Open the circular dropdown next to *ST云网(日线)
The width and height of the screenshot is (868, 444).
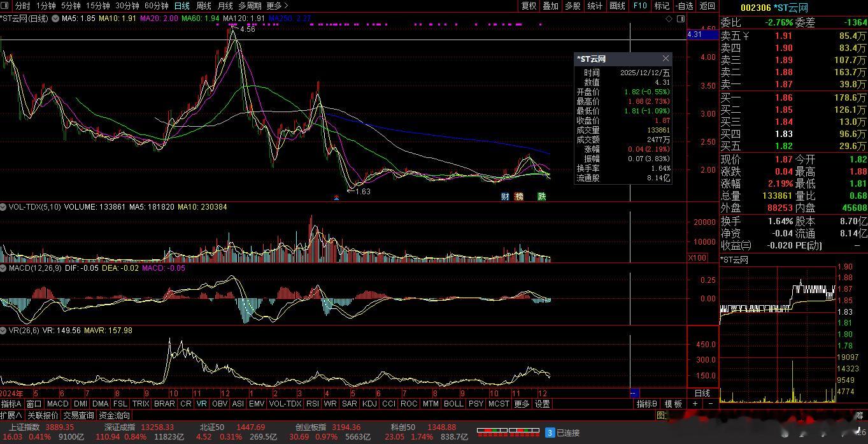point(54,19)
